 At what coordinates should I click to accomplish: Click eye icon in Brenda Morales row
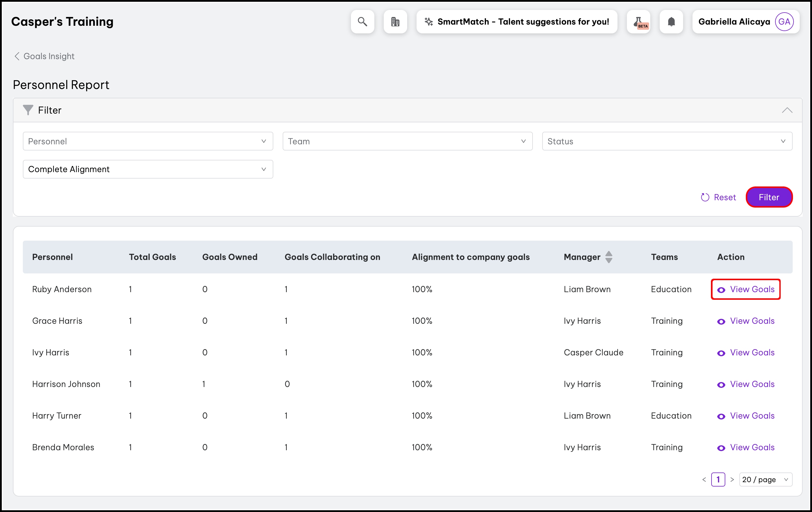coord(721,448)
